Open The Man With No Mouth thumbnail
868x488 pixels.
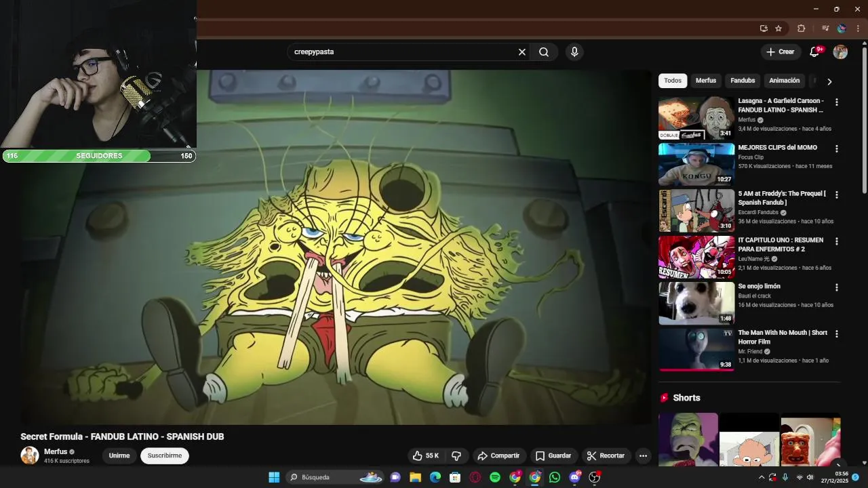(696, 350)
